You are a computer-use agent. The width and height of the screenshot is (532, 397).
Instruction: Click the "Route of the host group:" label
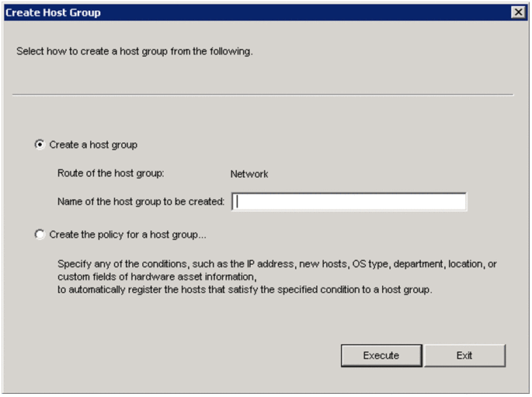click(110, 174)
